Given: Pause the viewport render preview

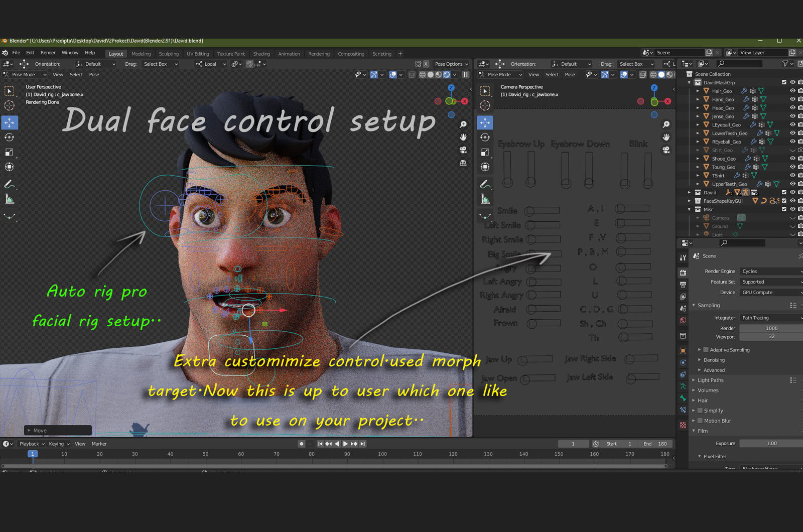Looking at the screenshot, I should pos(465,74).
